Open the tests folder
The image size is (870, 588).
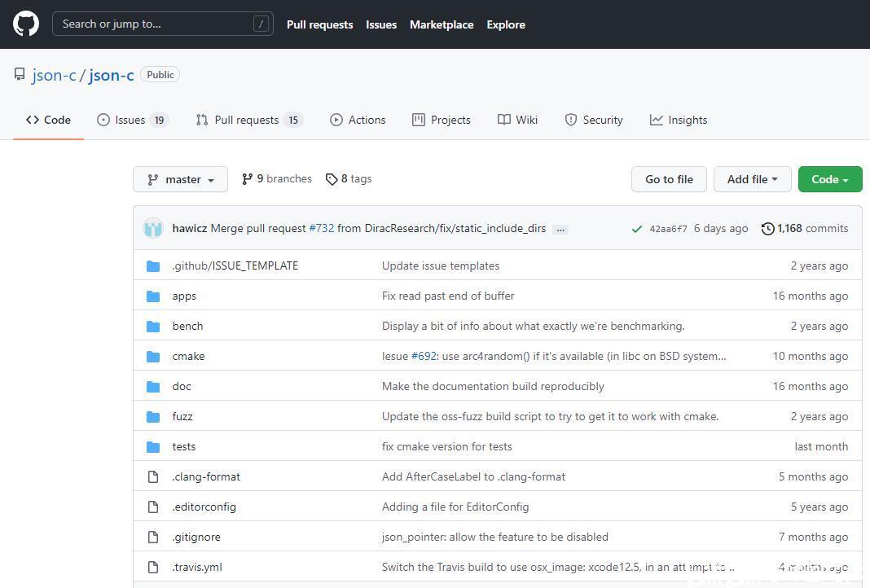pos(184,446)
